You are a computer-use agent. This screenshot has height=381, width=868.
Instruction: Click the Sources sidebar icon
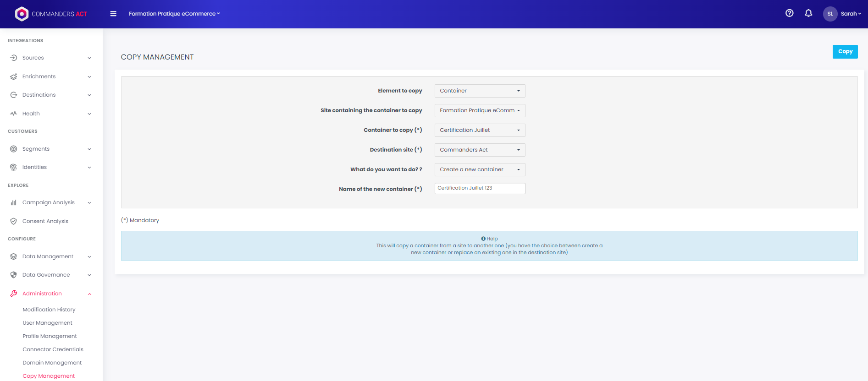click(14, 58)
